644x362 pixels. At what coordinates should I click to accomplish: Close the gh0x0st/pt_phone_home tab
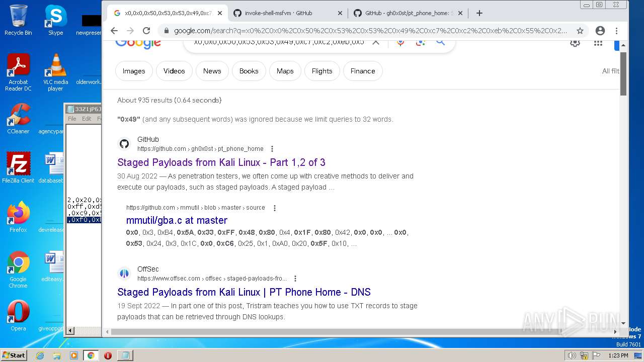click(460, 13)
